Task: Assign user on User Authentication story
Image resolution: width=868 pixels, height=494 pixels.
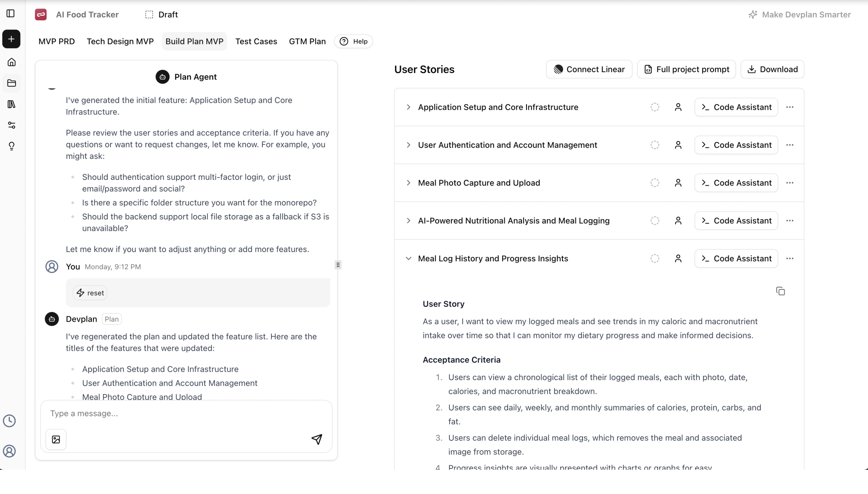Action: click(678, 145)
